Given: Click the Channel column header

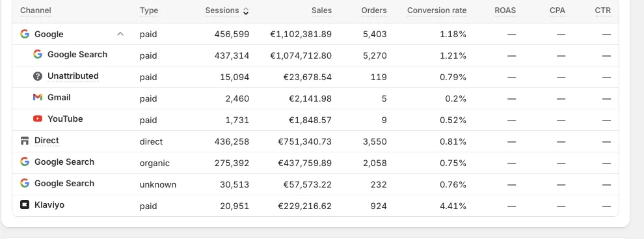Looking at the screenshot, I should pyautogui.click(x=36, y=10).
